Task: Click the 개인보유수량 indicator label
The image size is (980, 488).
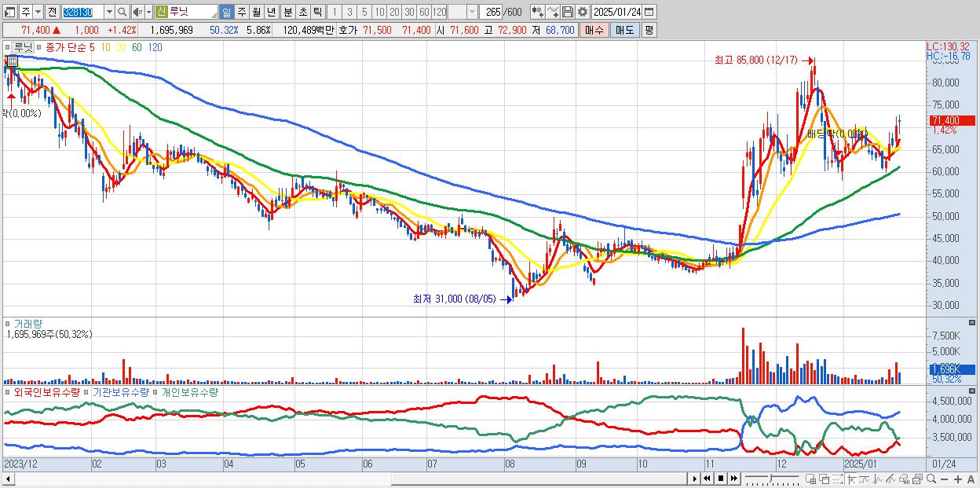Action: [190, 391]
